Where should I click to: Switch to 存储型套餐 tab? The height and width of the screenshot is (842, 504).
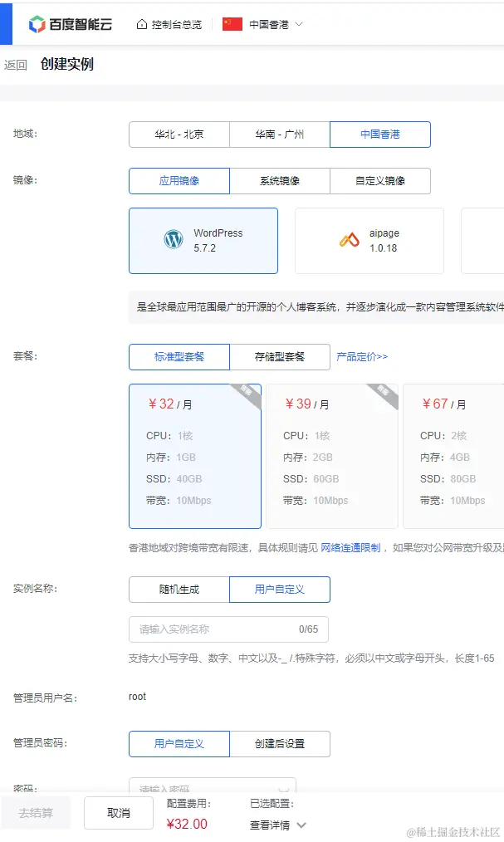tap(280, 357)
